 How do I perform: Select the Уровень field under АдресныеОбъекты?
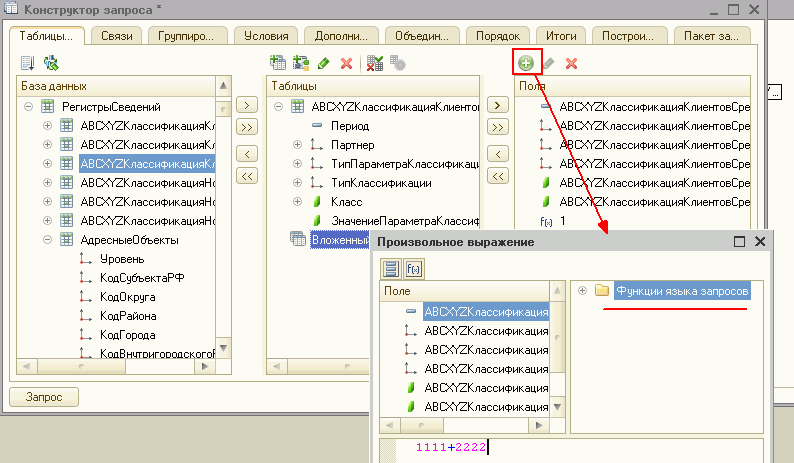122,259
